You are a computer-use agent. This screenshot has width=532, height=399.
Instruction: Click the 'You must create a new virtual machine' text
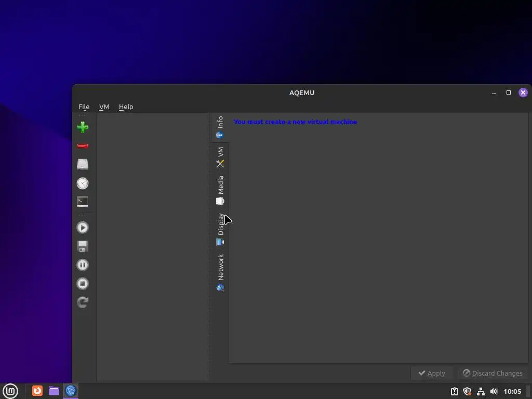click(295, 122)
